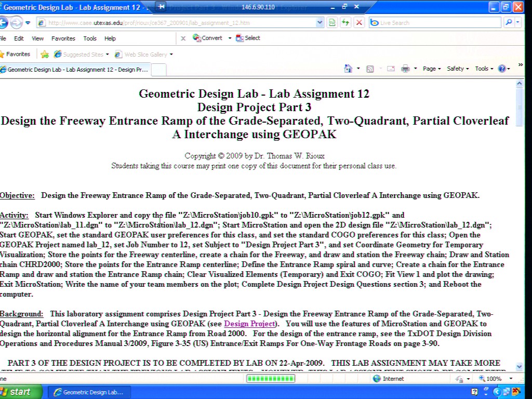Viewport: 532px width, 399px height.
Task: Open the Edit menu
Action: [19, 38]
